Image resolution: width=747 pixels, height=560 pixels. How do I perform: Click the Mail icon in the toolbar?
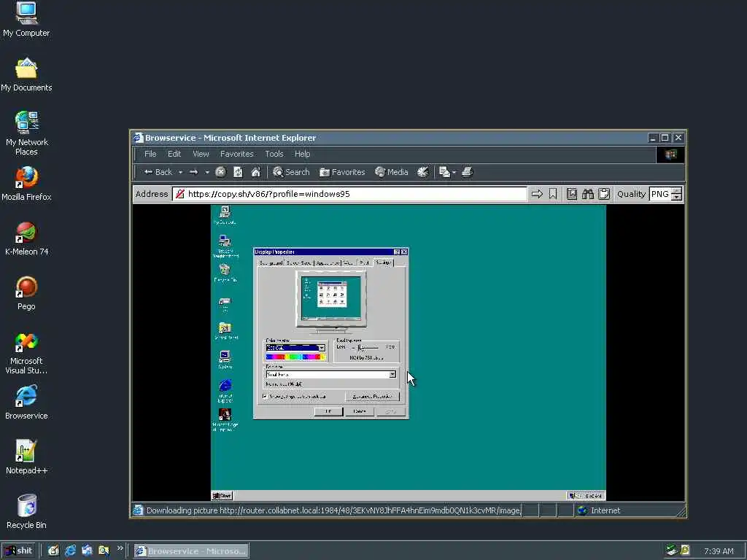pos(444,172)
